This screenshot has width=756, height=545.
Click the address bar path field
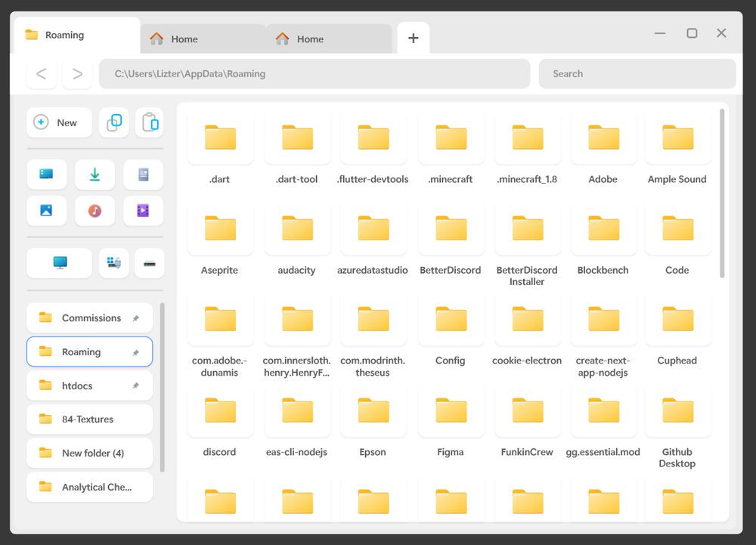click(x=314, y=74)
